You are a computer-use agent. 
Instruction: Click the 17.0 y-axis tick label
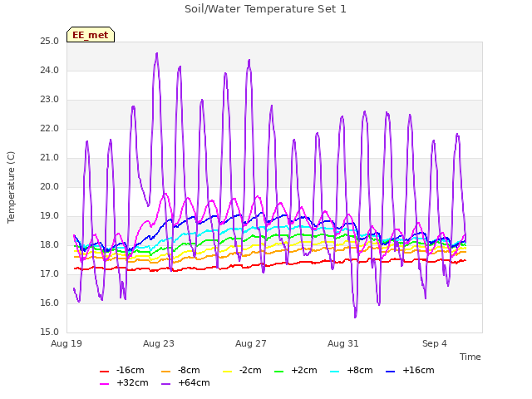point(50,274)
